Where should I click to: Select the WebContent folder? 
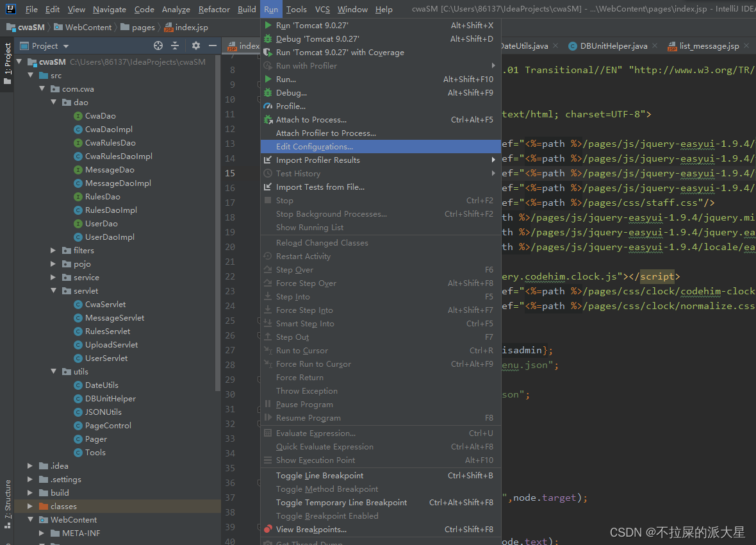click(x=73, y=519)
